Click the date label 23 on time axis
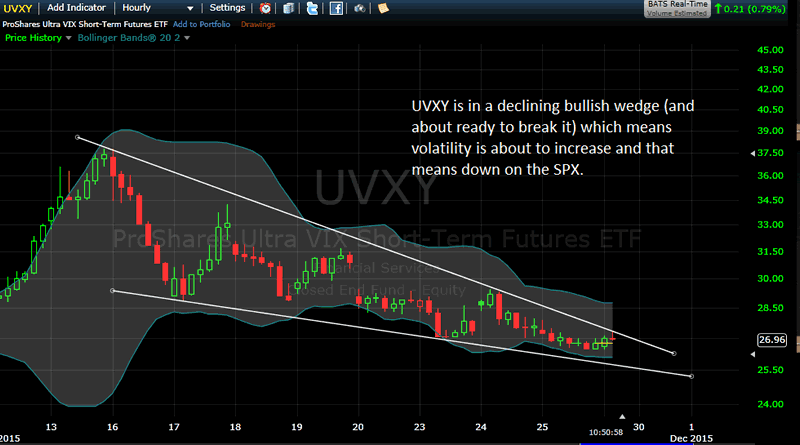This screenshot has width=800, height=445. coord(419,427)
